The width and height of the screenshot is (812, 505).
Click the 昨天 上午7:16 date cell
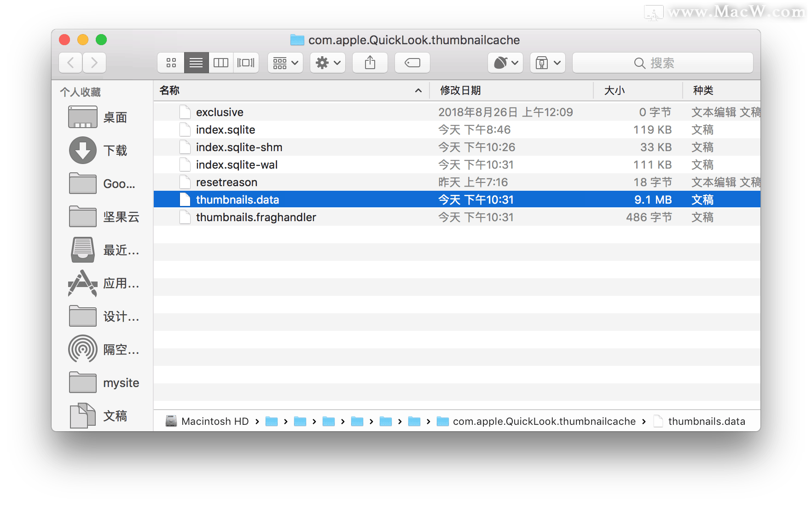pos(473,182)
